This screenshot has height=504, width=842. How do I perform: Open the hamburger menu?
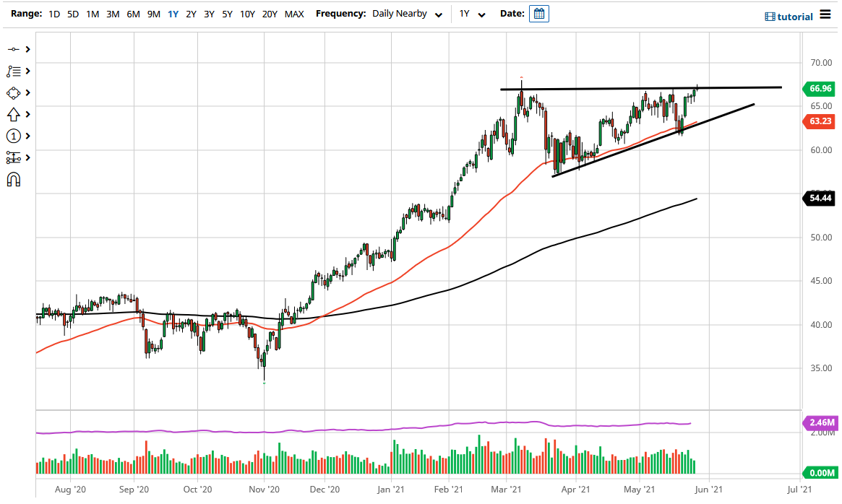(826, 14)
